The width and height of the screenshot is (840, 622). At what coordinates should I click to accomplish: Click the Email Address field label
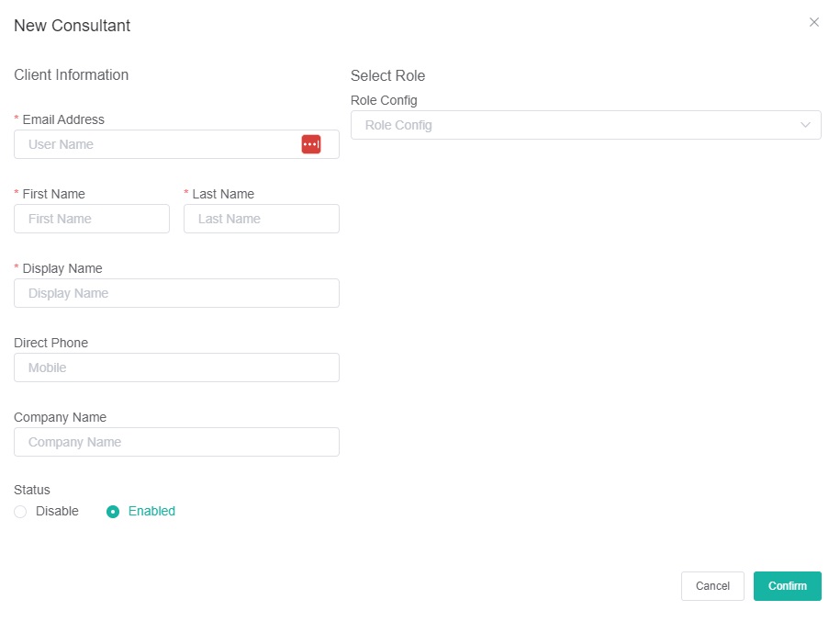click(63, 119)
